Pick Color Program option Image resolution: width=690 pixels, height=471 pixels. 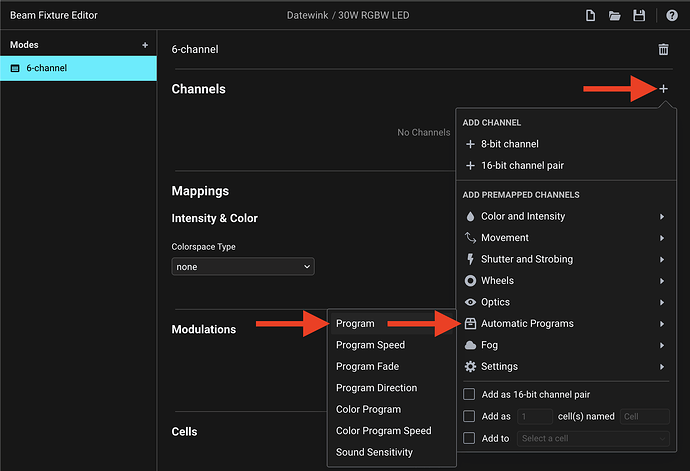(392, 409)
